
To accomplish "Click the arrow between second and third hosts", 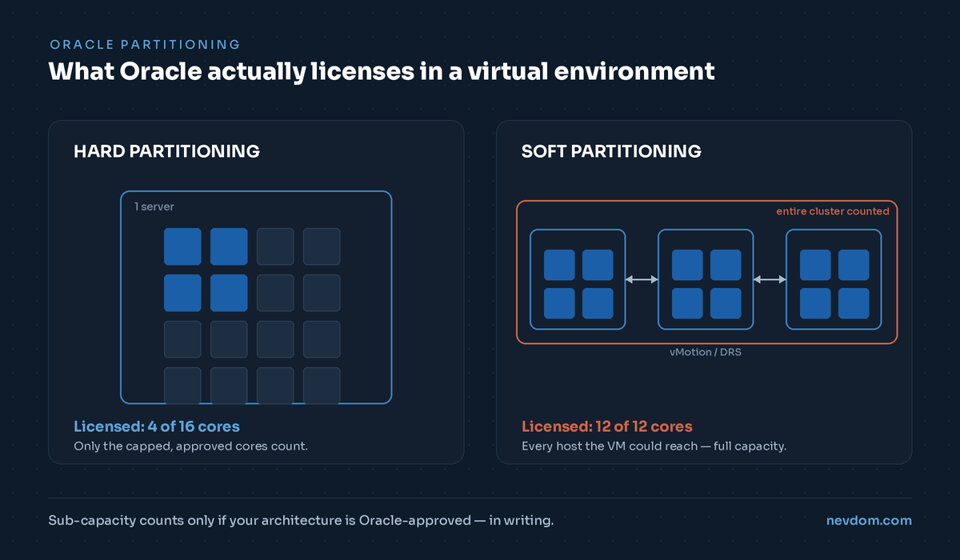I will tap(770, 279).
